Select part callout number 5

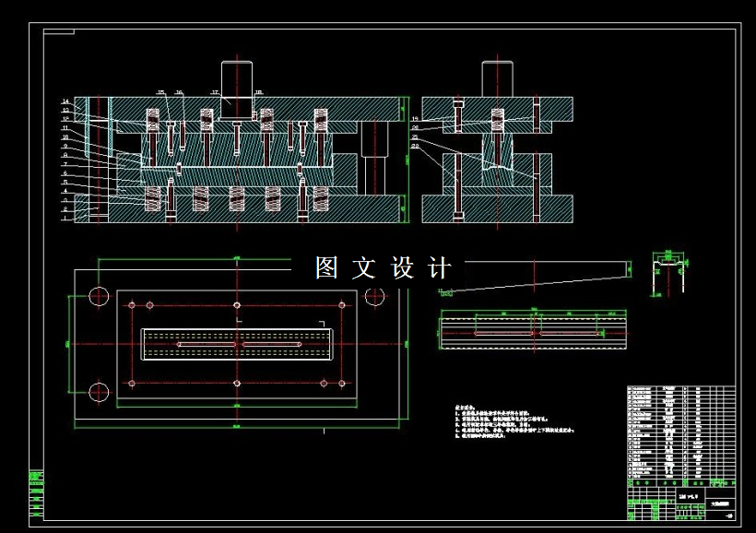[65, 182]
